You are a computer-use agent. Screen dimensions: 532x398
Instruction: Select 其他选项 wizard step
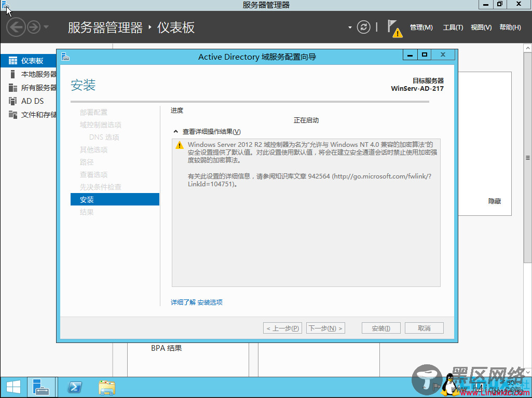[x=93, y=149]
